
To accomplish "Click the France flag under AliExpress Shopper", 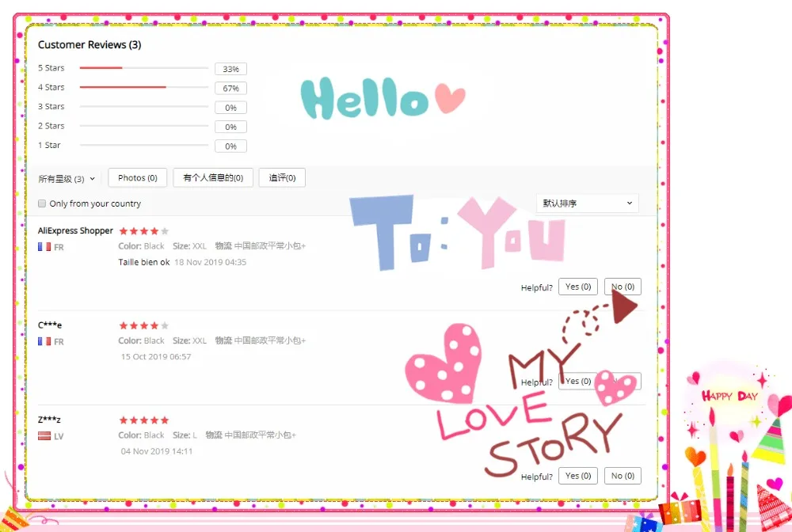I will [44, 247].
